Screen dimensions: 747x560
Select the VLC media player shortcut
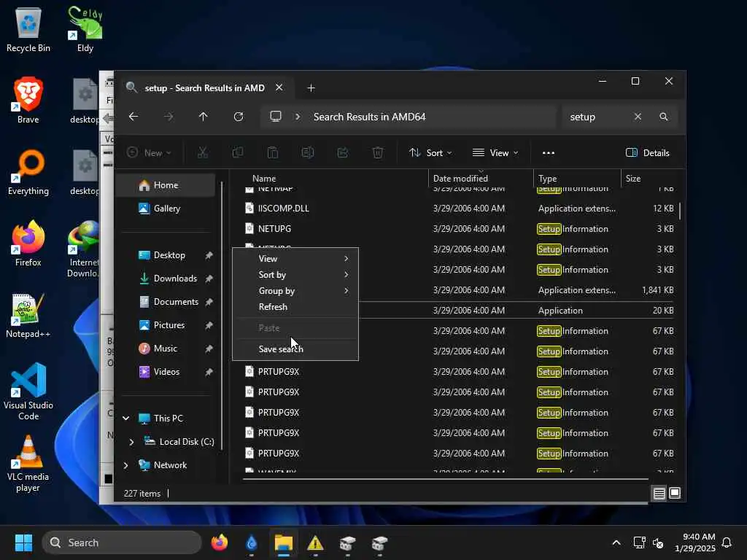coord(28,464)
